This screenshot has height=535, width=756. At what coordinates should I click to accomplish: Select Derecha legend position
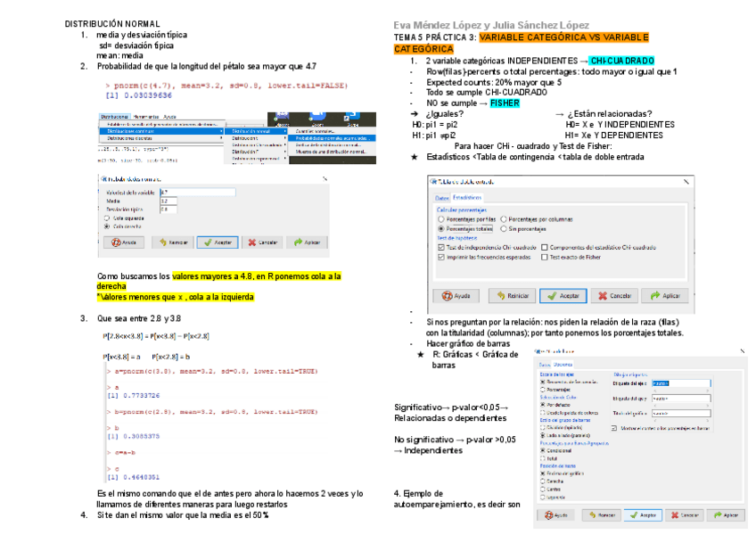point(542,481)
